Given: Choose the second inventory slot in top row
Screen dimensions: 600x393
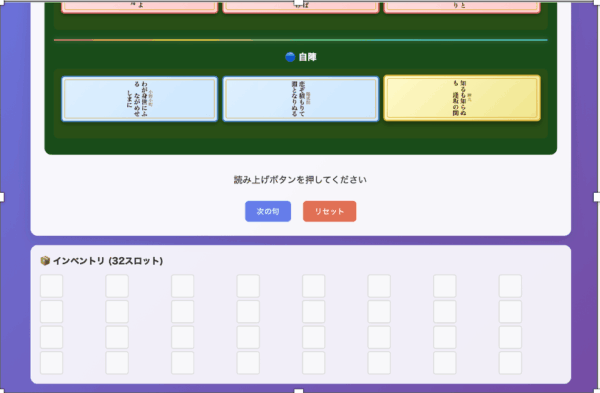Looking at the screenshot, I should tap(117, 286).
